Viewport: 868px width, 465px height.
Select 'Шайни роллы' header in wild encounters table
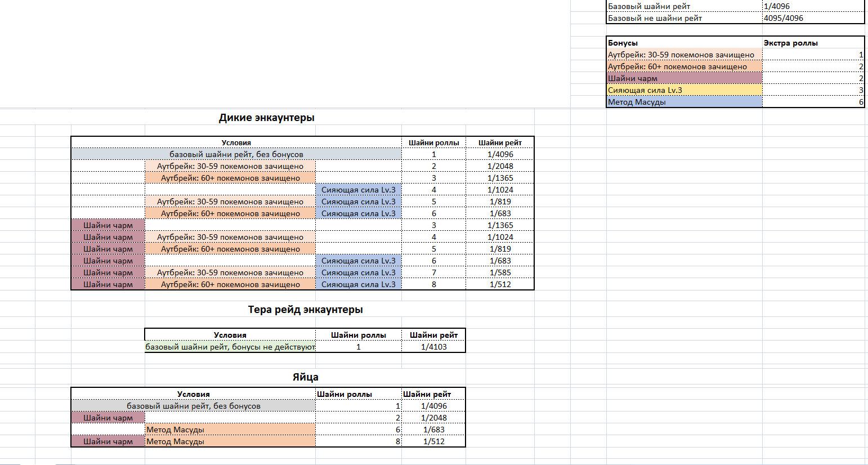(433, 142)
